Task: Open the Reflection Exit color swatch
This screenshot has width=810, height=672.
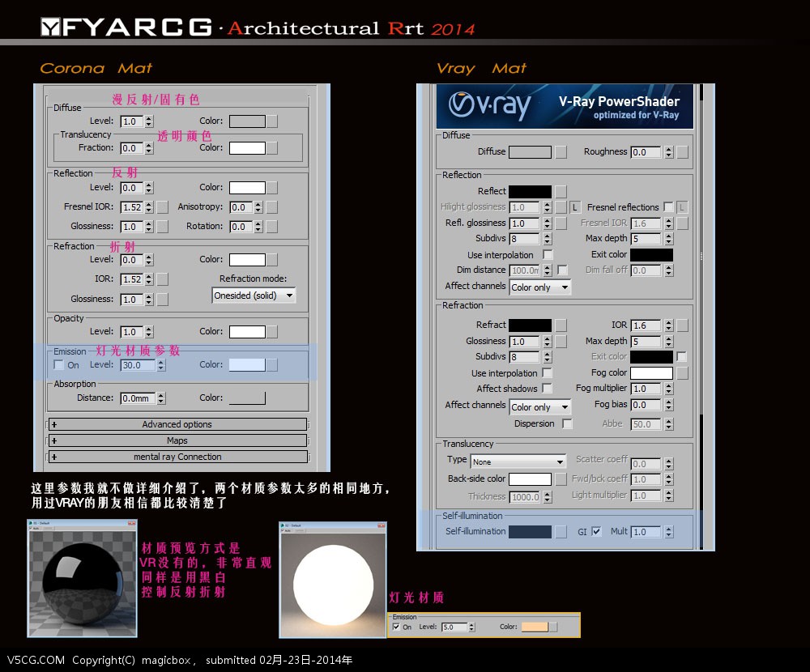Action: (x=651, y=255)
